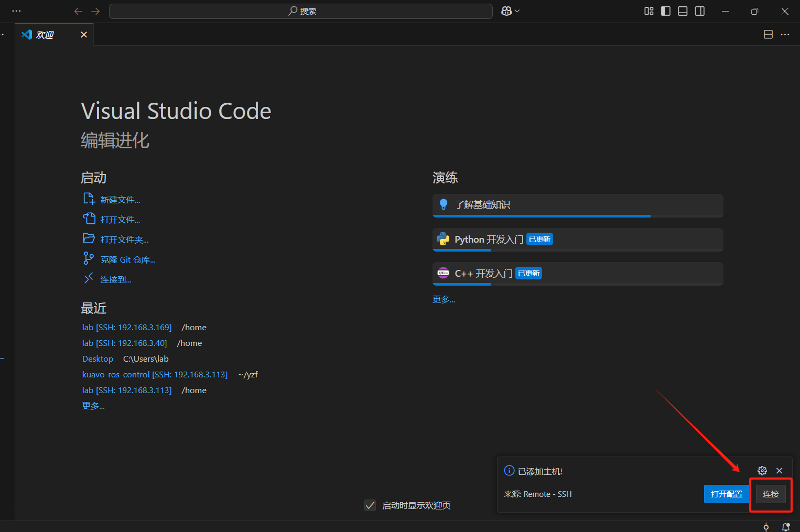Viewport: 800px width, 532px height.
Task: Click the search command center field
Action: (301, 11)
